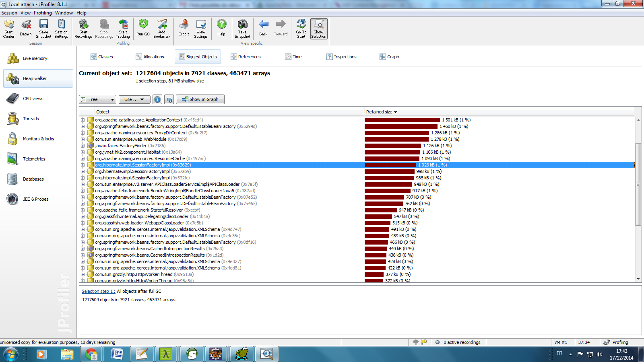Expand the javax.faces.FactoryFinder node
This screenshot has width=644, height=362.
(83, 146)
